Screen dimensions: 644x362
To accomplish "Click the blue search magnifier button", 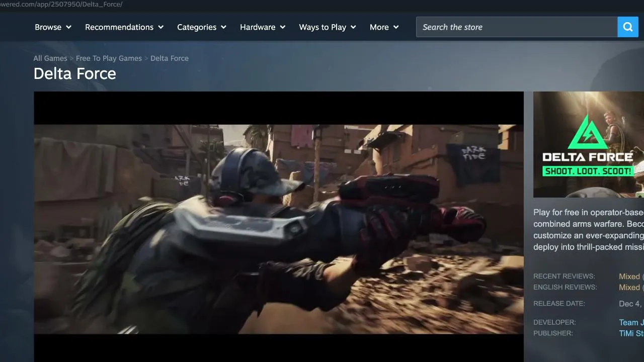I will (x=628, y=27).
